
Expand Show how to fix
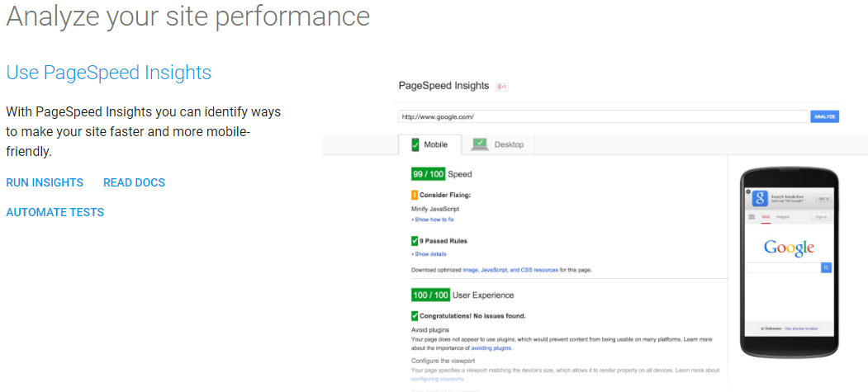pos(432,220)
